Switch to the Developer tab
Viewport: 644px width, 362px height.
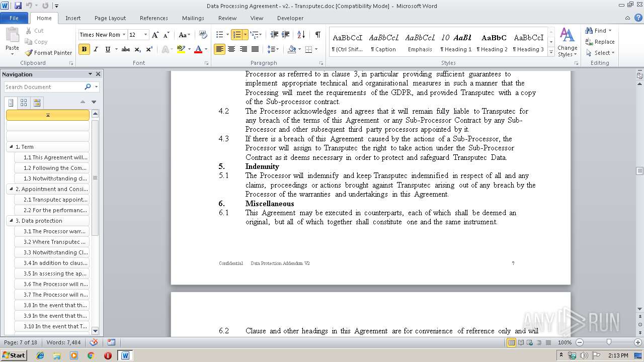point(290,18)
